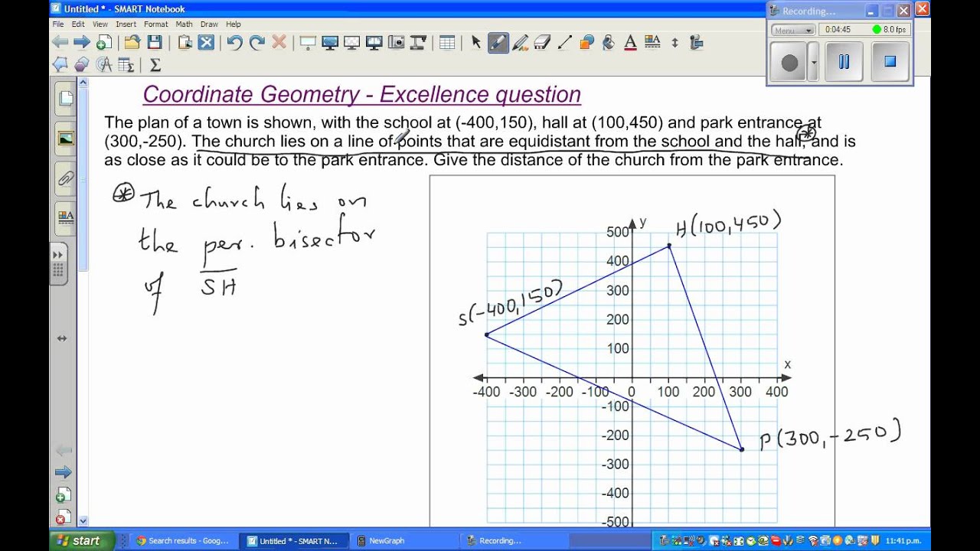Open the Help menu

pos(234,24)
